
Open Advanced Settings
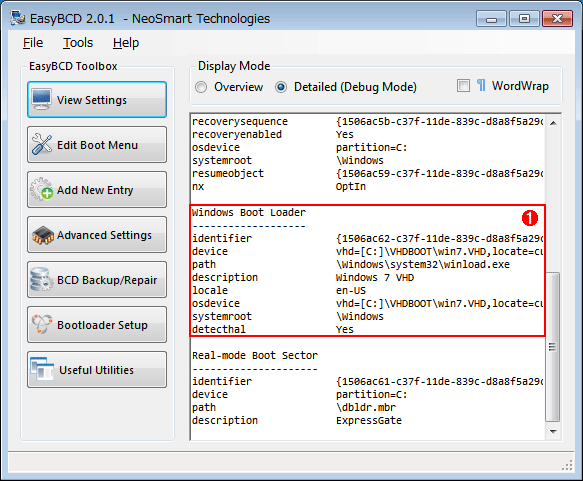coord(97,235)
